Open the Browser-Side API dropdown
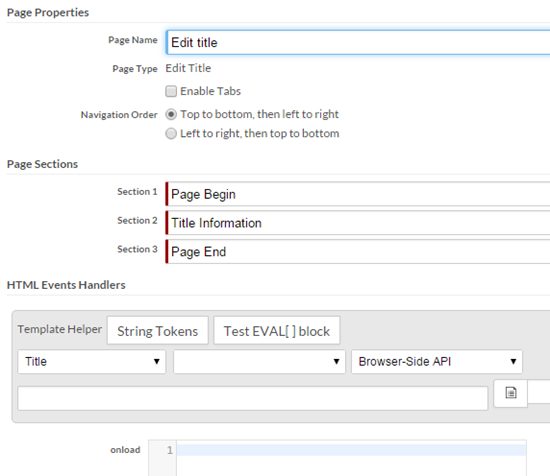 pyautogui.click(x=437, y=362)
